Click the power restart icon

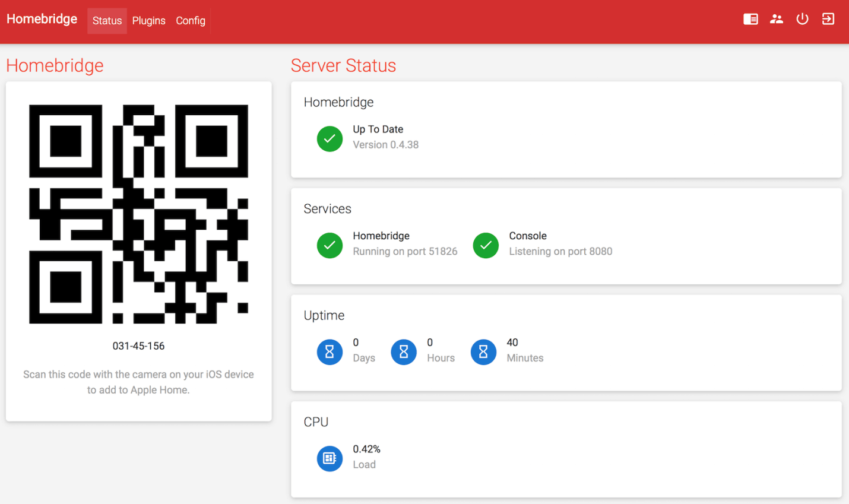802,19
